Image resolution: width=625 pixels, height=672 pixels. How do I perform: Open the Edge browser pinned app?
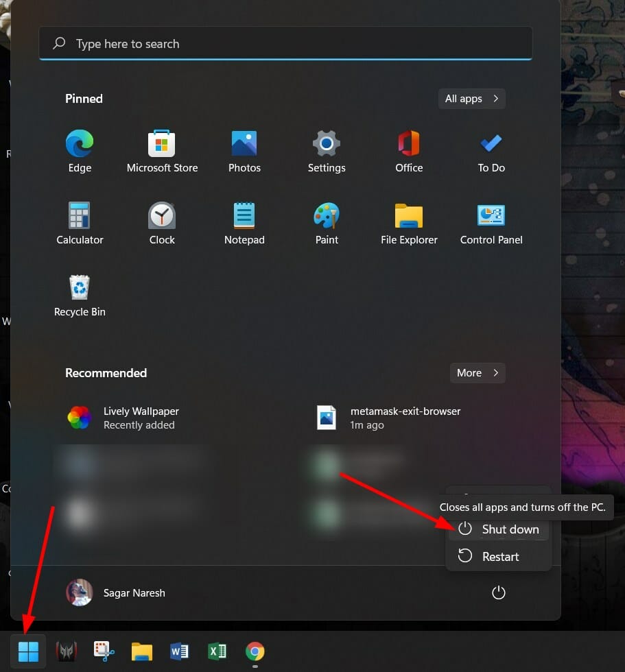(80, 151)
